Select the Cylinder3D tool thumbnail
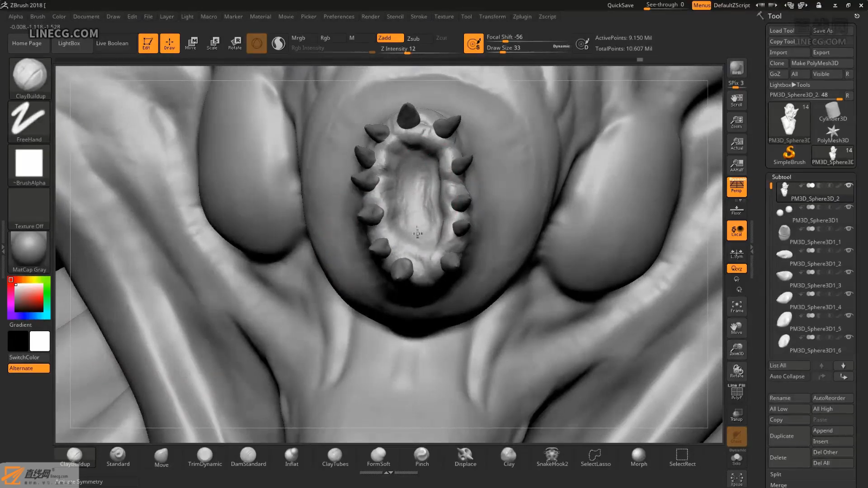868x488 pixels. tap(832, 112)
